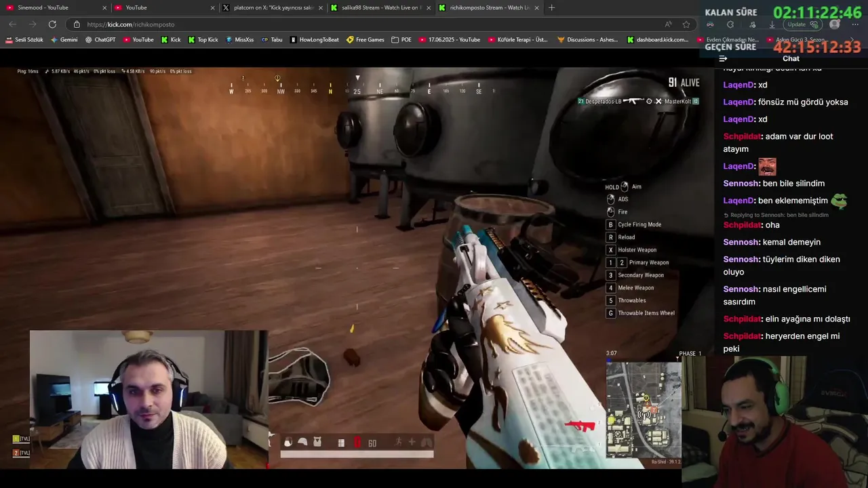The image size is (868, 488).
Task: Click the 'Cycle Firing Mode' key hint
Action: click(633, 224)
